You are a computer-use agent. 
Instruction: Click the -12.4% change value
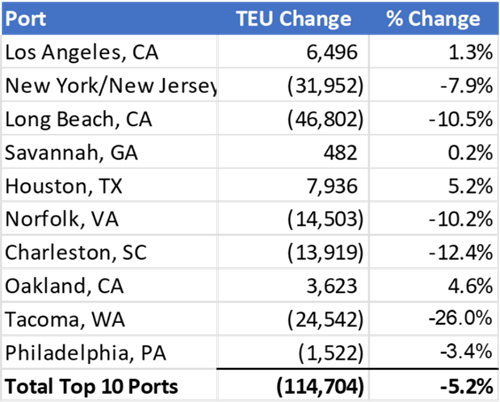click(461, 253)
